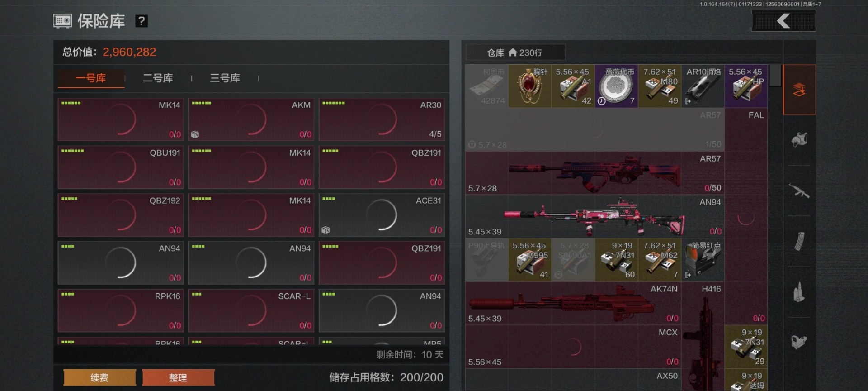Viewport: 868px width, 391px height.
Task: Click the cube icon on AKM slot
Action: 195,134
